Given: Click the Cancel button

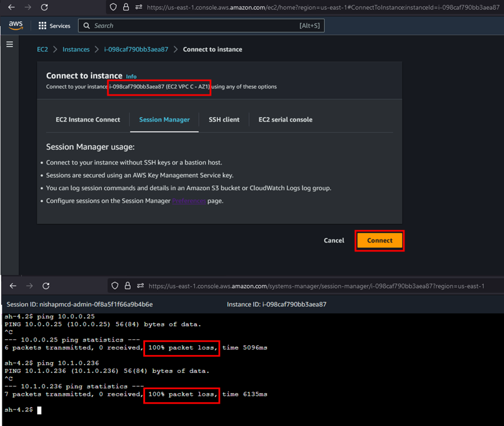Looking at the screenshot, I should pos(334,241).
